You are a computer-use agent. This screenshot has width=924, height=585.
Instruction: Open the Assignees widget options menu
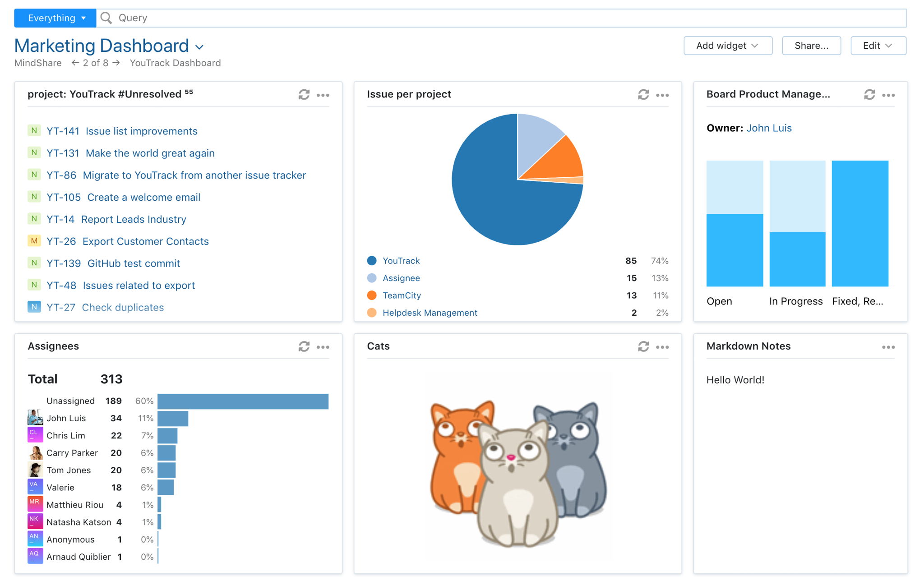click(x=323, y=347)
